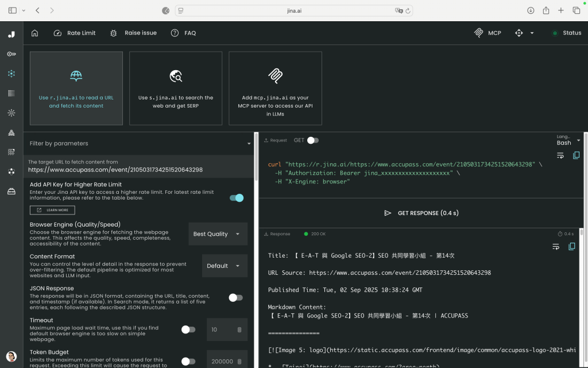Viewport: 588px width, 368px height.
Task: Edit the Token Budget 200000 field
Action: pos(227,360)
